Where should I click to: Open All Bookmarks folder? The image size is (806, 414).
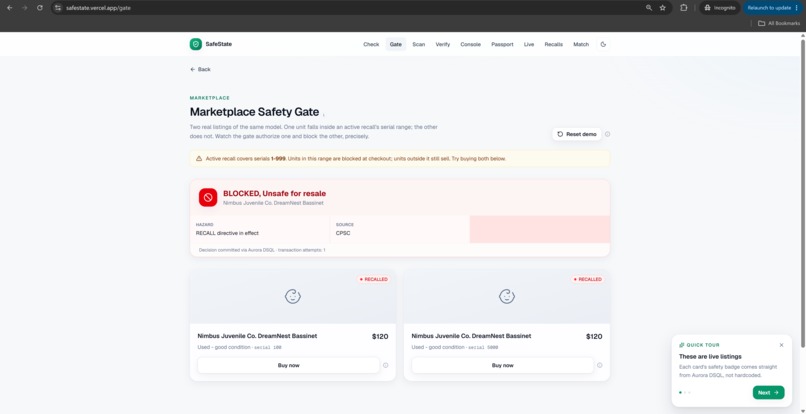779,23
